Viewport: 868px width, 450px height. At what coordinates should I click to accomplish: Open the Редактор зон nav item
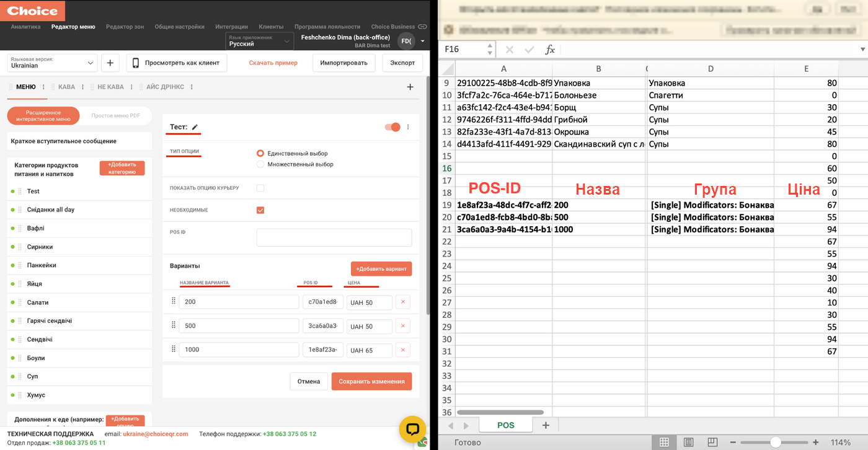[125, 27]
